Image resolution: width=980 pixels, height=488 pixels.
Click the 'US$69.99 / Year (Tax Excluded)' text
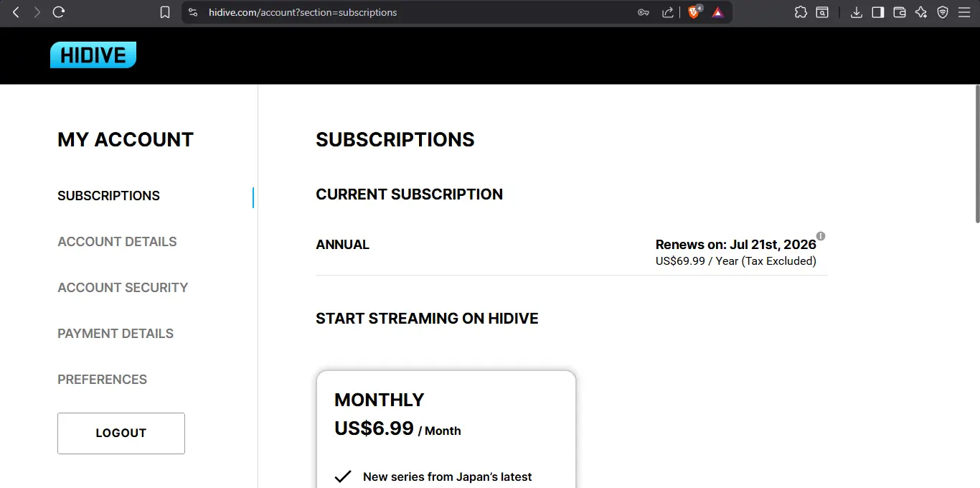point(736,261)
